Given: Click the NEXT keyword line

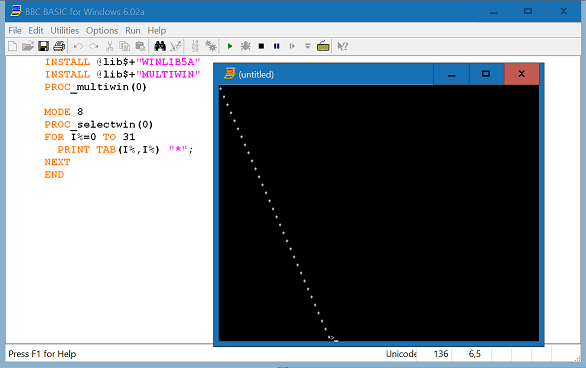Looking at the screenshot, I should point(57,162).
